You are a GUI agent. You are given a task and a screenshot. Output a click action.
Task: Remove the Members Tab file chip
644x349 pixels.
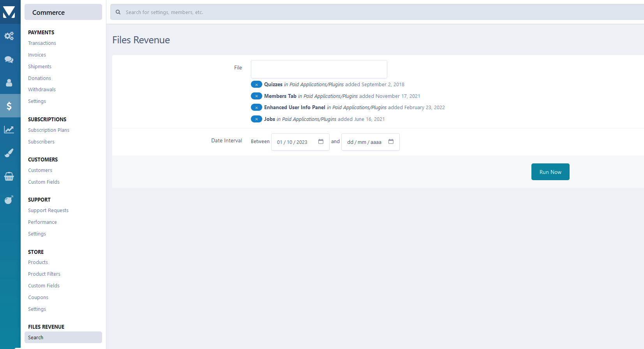256,96
